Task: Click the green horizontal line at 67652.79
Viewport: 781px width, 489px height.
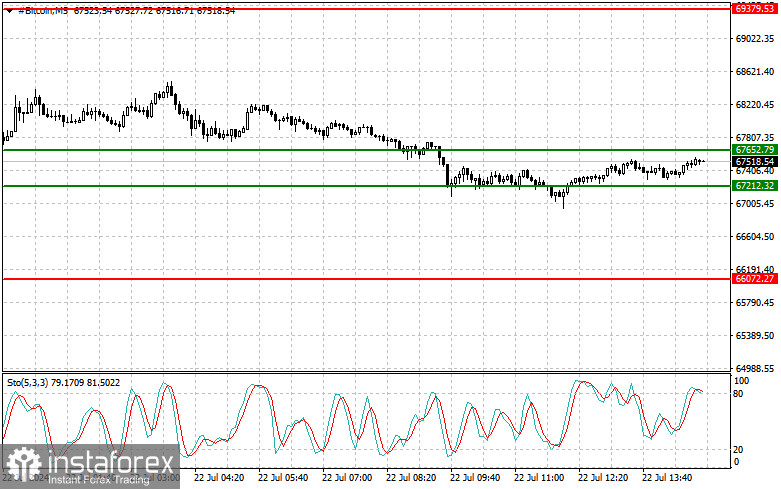Action: (x=367, y=149)
